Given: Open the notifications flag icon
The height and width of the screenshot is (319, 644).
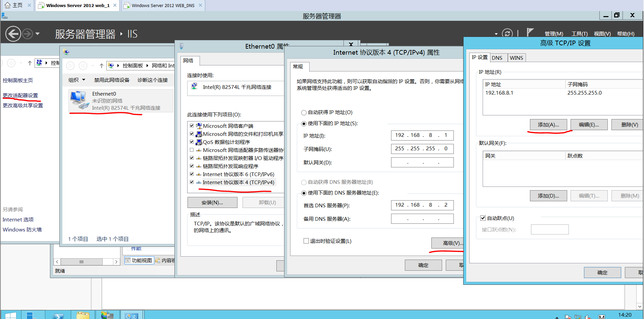Looking at the screenshot, I should click(x=530, y=33).
